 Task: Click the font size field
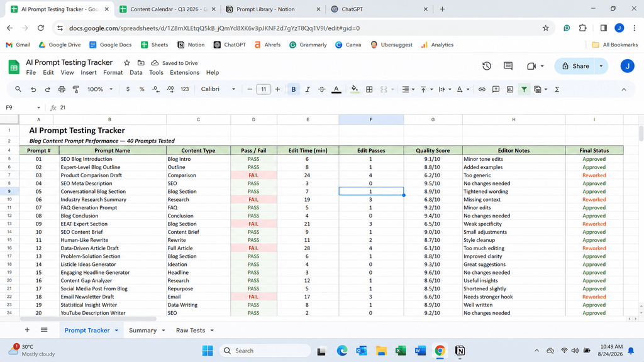(x=264, y=89)
